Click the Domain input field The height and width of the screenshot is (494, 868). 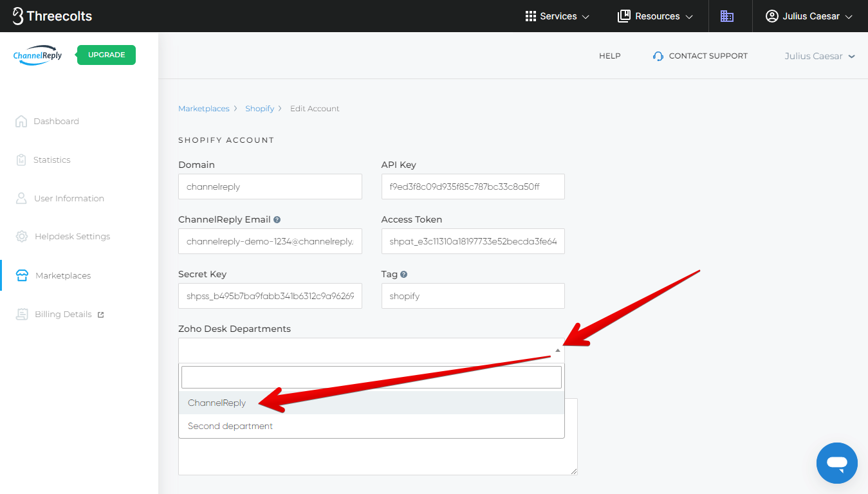click(x=270, y=187)
